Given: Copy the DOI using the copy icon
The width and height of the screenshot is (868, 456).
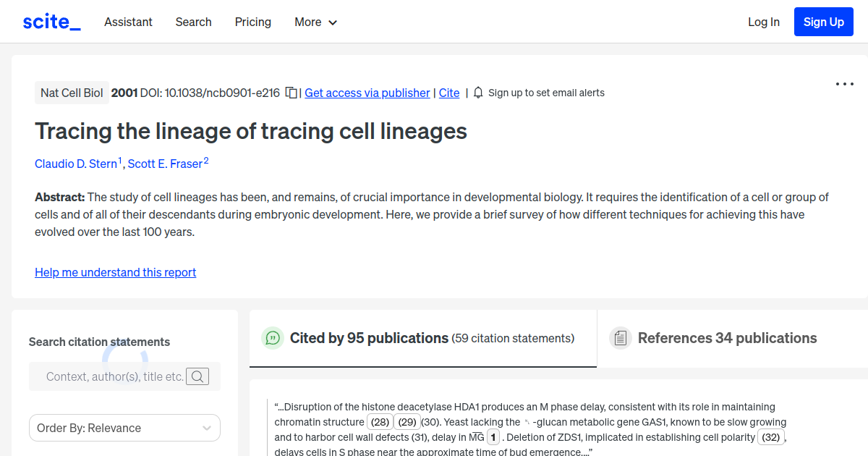Looking at the screenshot, I should (290, 93).
